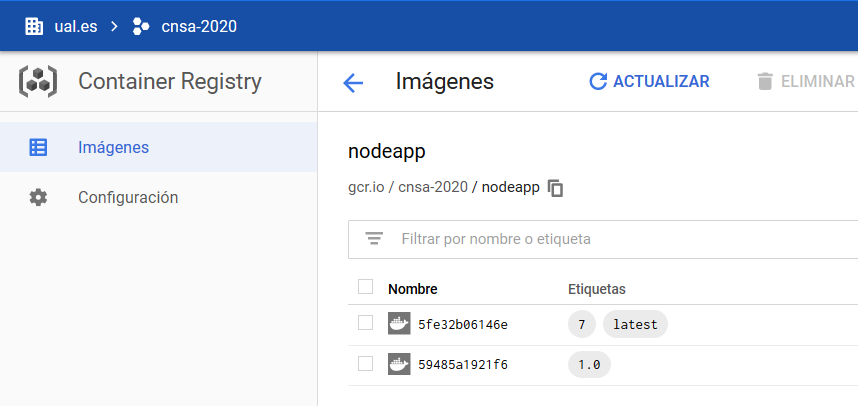
Task: Click the trash icon next to ELIMINAR
Action: tap(764, 82)
